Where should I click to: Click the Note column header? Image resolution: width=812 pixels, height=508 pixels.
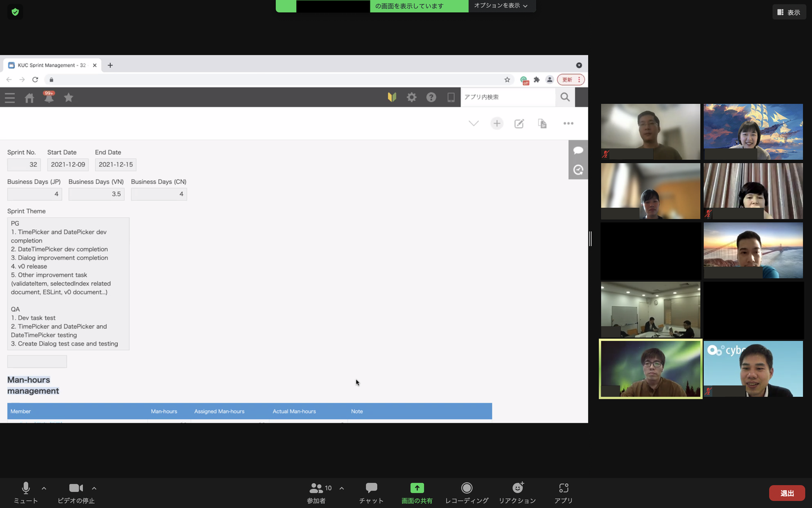coord(420,411)
